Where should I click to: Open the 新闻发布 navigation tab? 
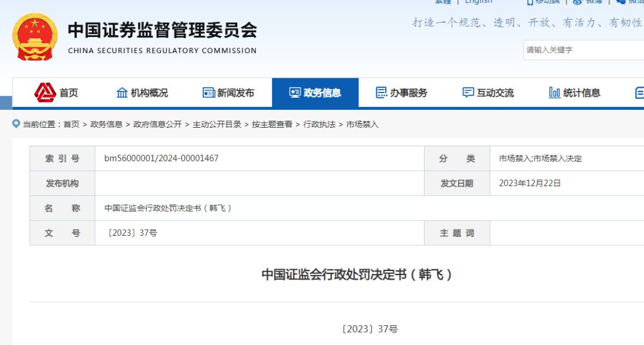pyautogui.click(x=229, y=93)
